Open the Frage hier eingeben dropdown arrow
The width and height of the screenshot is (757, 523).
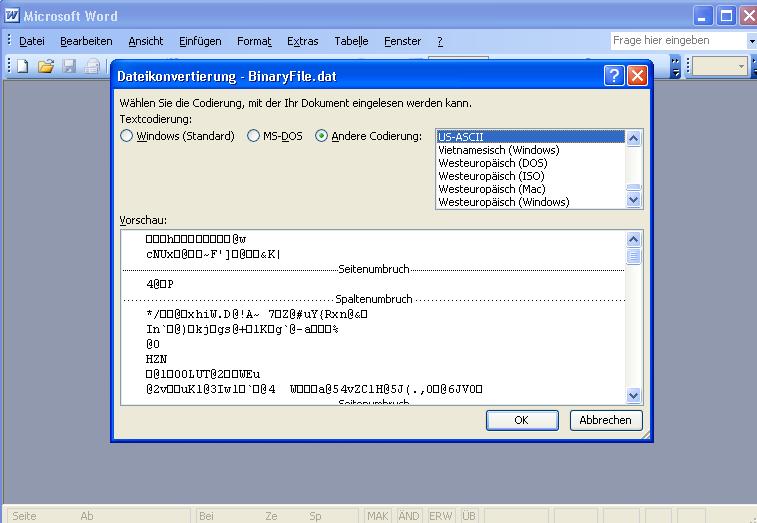[x=752, y=41]
